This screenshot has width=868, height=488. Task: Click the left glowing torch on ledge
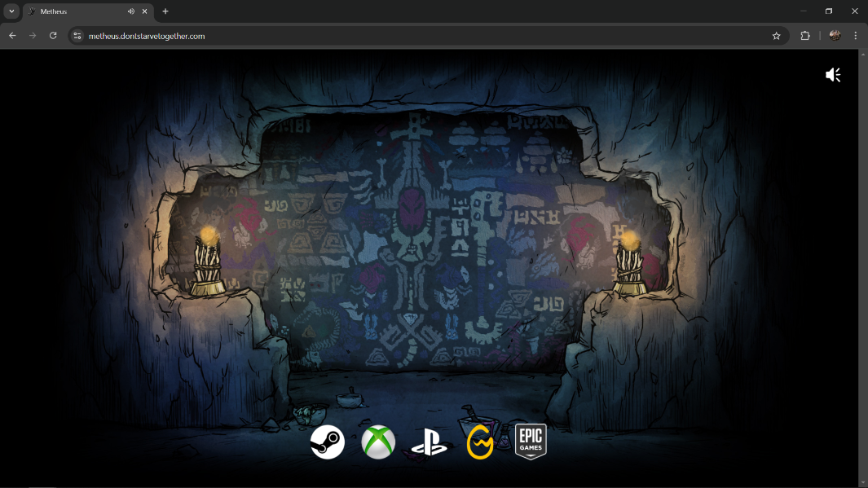pos(208,261)
